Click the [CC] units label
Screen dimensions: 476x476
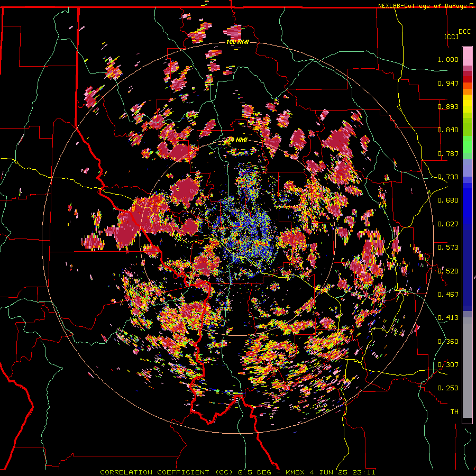[x=452, y=36]
